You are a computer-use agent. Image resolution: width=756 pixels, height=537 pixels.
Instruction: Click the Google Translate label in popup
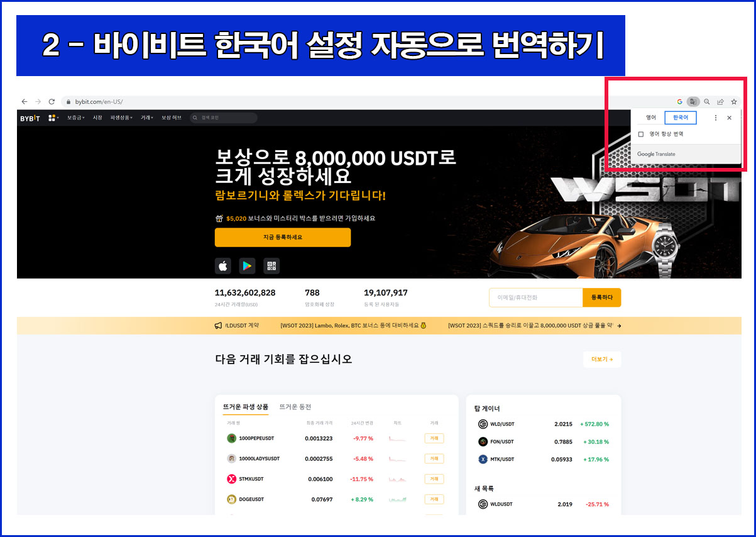coord(656,154)
